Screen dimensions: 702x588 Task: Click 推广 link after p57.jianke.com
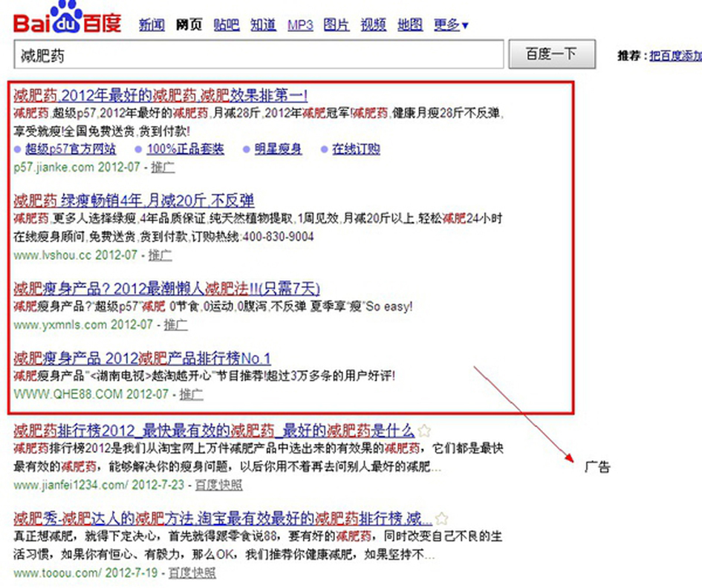163,167
